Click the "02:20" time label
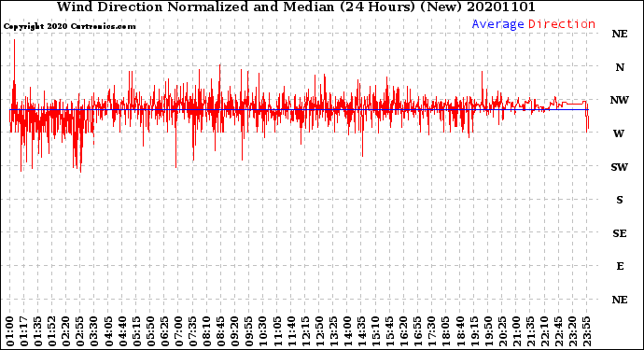The width and height of the screenshot is (644, 350). point(66,331)
